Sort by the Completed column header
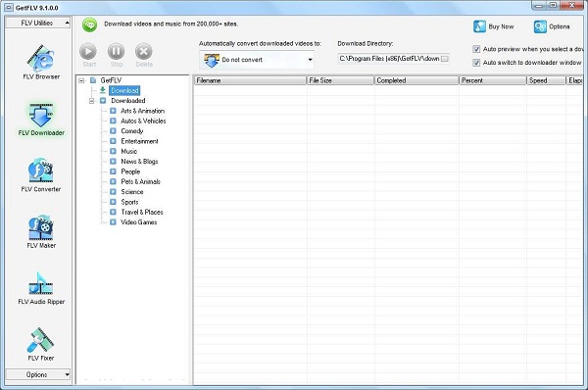This screenshot has height=390, width=588. 416,80
